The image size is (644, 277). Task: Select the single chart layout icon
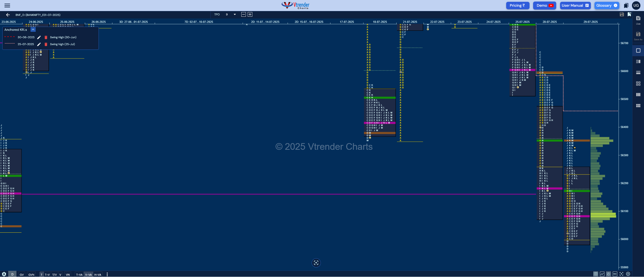[638, 51]
